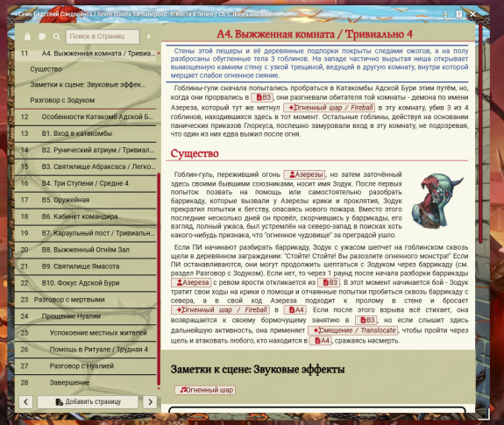Collapse the sidebar with the arrow icon

click(x=149, y=37)
